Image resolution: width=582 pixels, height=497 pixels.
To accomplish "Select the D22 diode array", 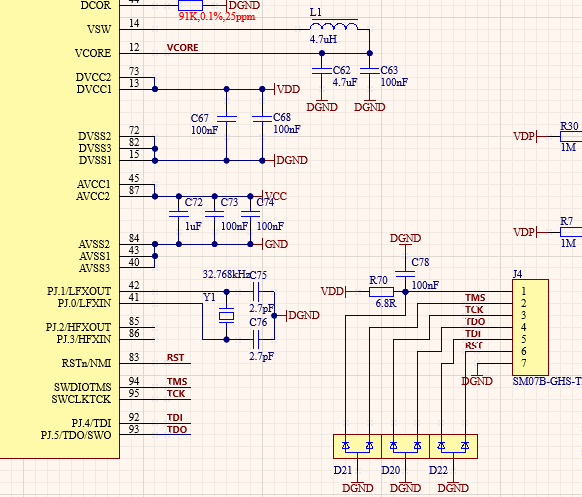I will pos(453,447).
